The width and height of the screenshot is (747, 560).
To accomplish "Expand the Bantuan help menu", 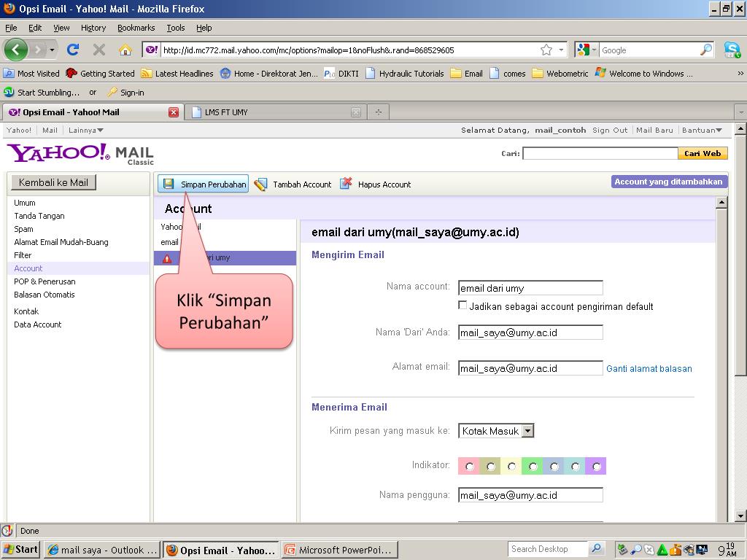I will tap(703, 130).
